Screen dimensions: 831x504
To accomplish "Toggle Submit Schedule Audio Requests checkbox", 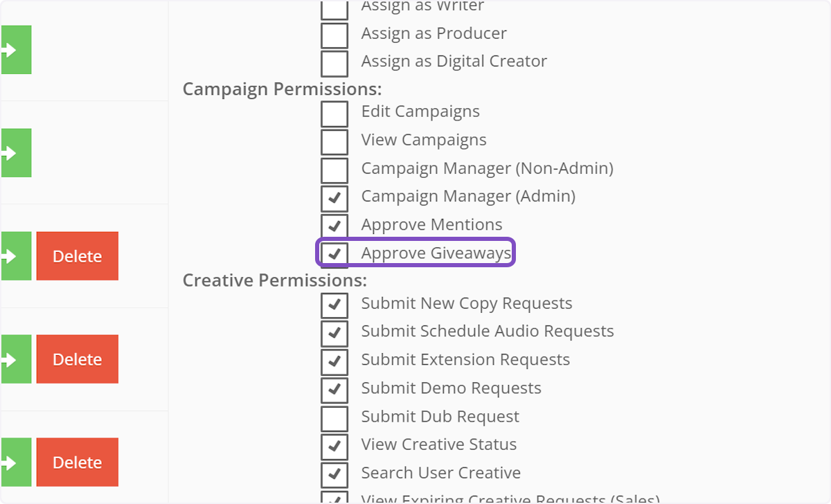I will point(334,333).
